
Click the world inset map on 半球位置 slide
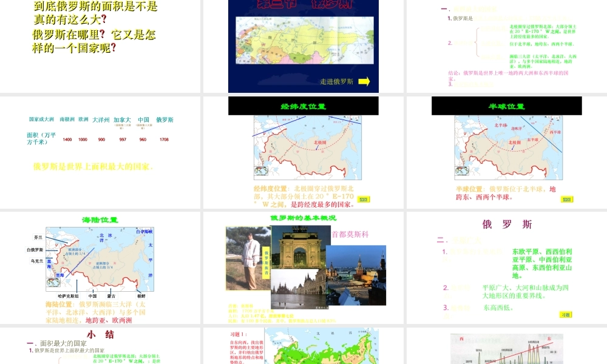462,171
